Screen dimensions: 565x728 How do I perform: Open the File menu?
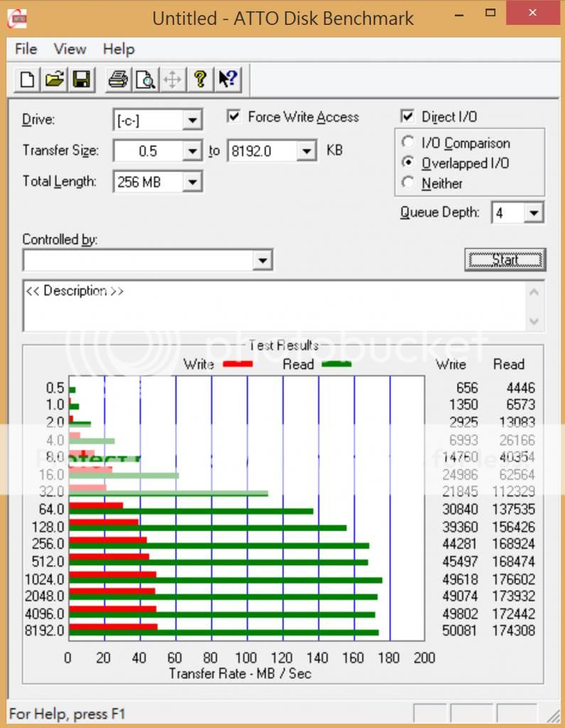point(26,49)
